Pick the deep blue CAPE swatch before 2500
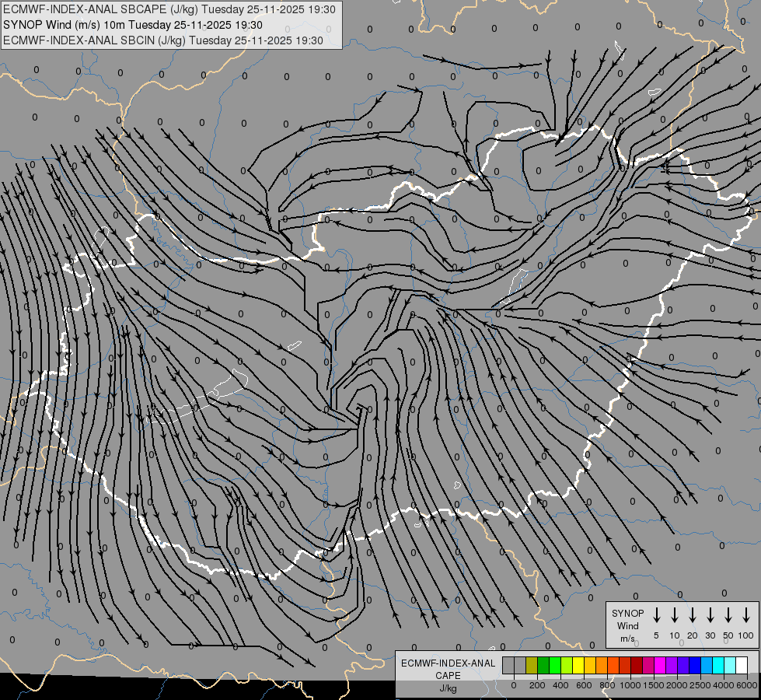The height and width of the screenshot is (700, 761). 696,665
